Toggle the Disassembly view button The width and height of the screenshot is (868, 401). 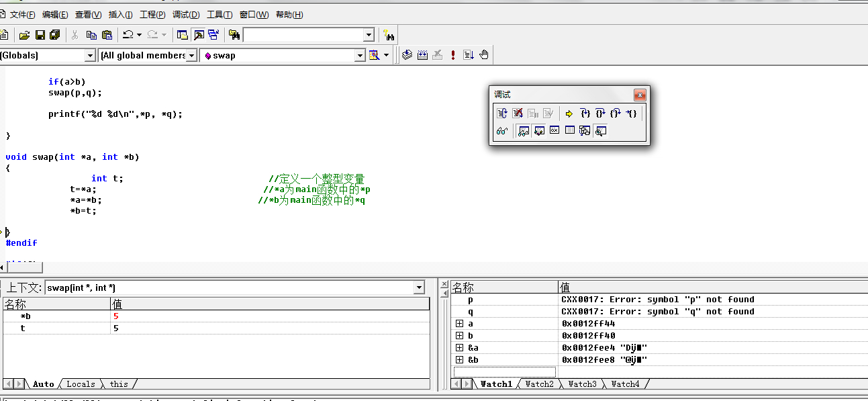point(601,131)
